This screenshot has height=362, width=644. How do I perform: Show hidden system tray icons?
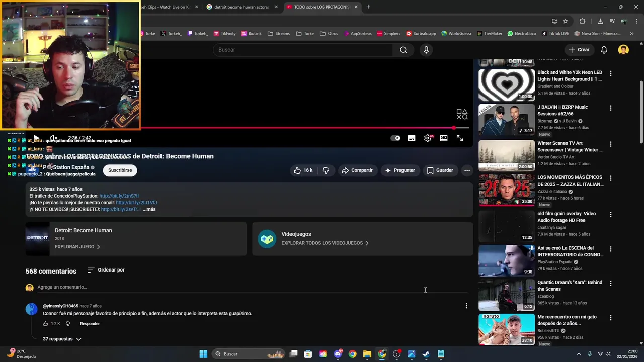pyautogui.click(x=579, y=354)
